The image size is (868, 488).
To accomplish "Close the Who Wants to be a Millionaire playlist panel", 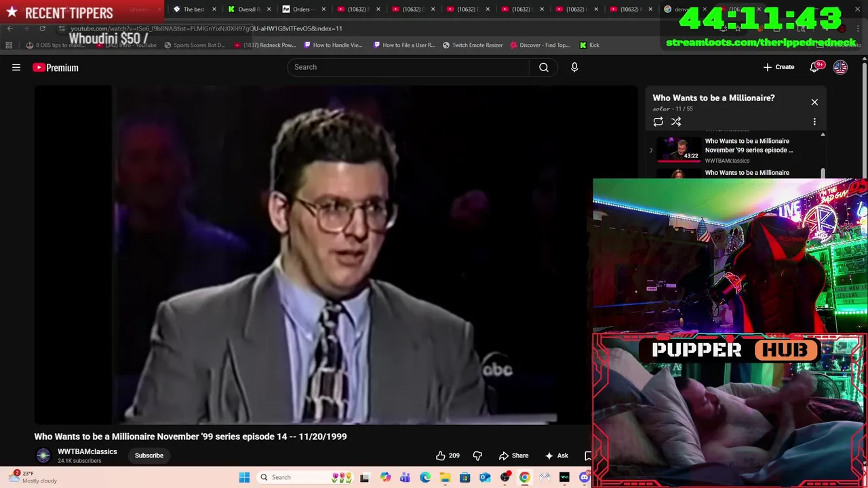I will (x=814, y=102).
